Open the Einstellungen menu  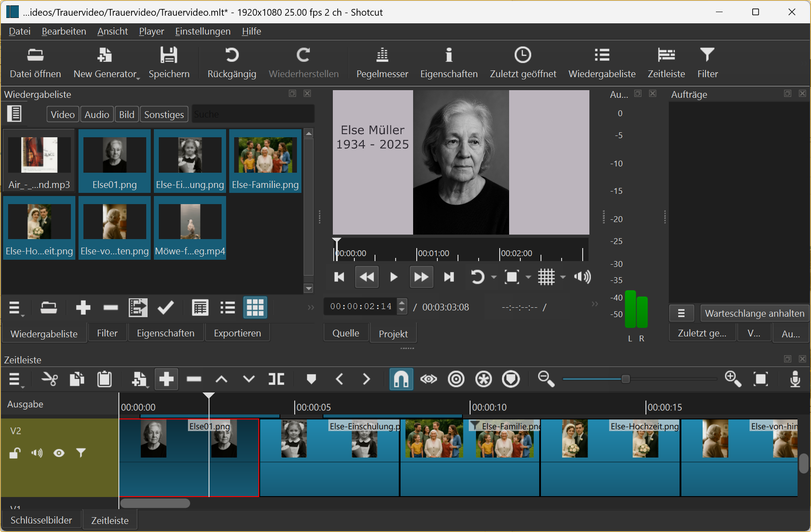203,31
